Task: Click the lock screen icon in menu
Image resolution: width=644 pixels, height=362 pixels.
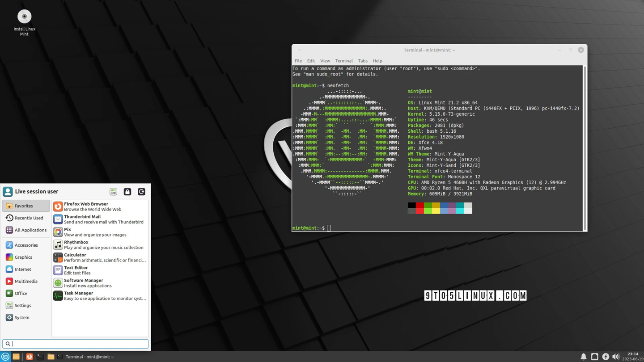Action: (127, 192)
